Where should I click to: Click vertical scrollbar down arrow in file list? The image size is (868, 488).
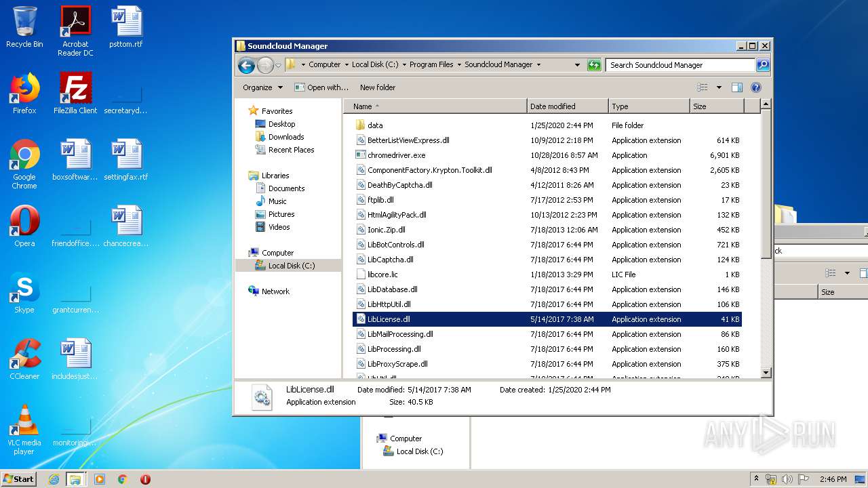tap(766, 372)
